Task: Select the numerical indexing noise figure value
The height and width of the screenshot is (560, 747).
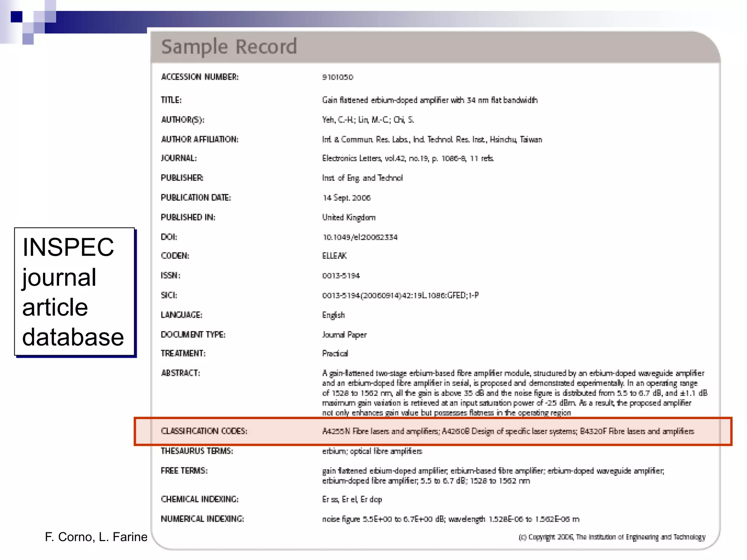Action: point(451,519)
